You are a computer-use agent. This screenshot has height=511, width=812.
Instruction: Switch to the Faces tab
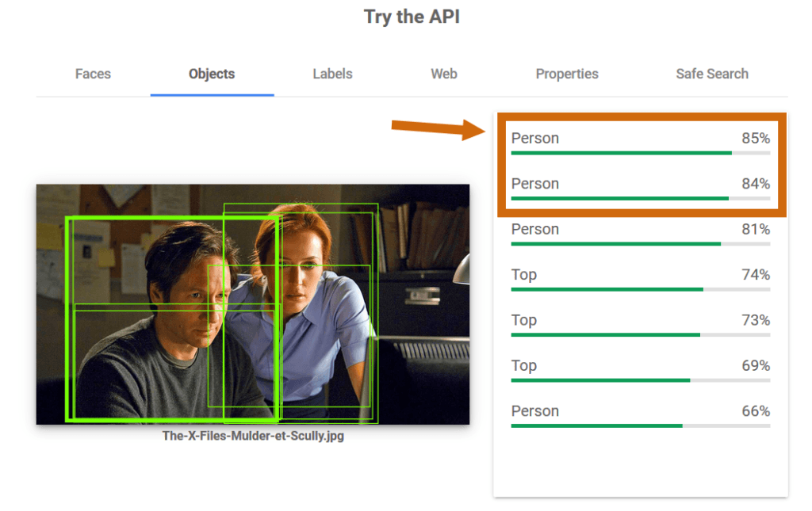(94, 74)
